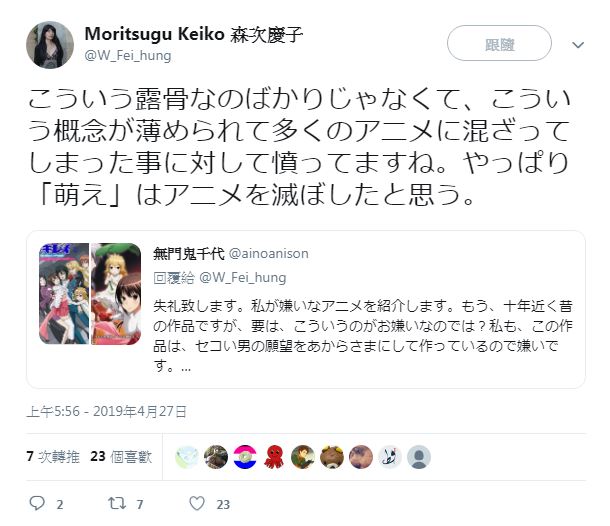The width and height of the screenshot is (610, 526).
Task: Click the 上午5:56 - 2019年4月27日 timestamp
Action: 107,412
